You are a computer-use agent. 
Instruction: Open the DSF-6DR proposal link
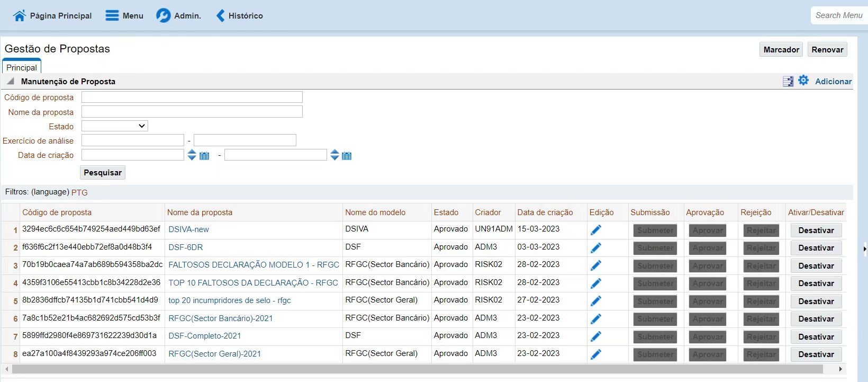click(x=185, y=247)
